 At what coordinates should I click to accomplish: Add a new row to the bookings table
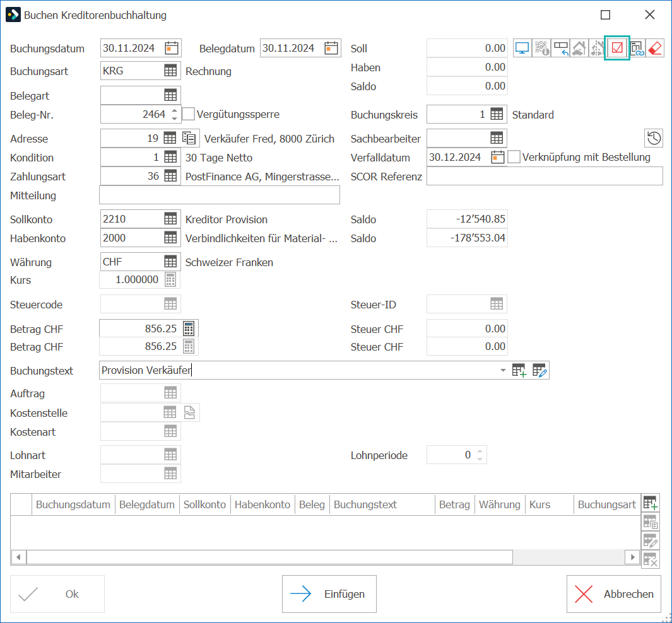coord(650,503)
